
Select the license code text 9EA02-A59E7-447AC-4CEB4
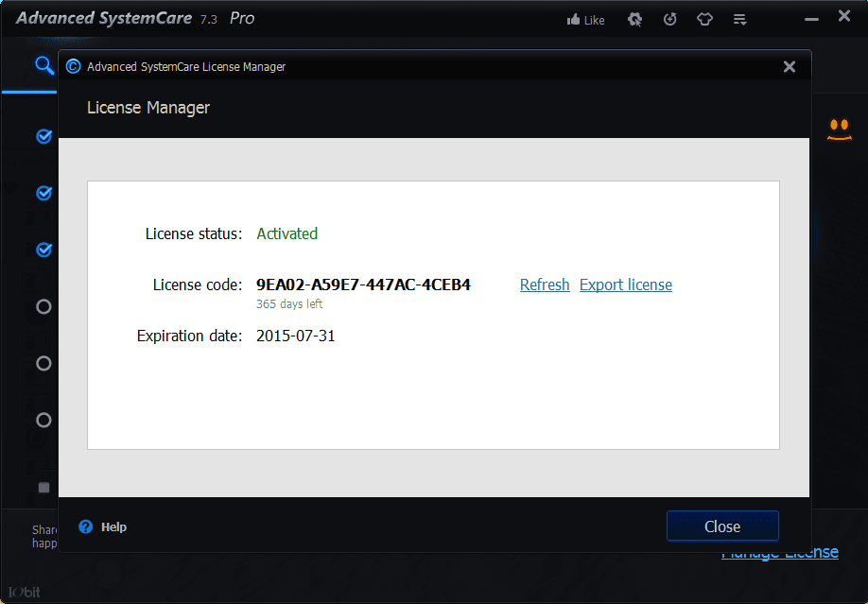pyautogui.click(x=363, y=285)
